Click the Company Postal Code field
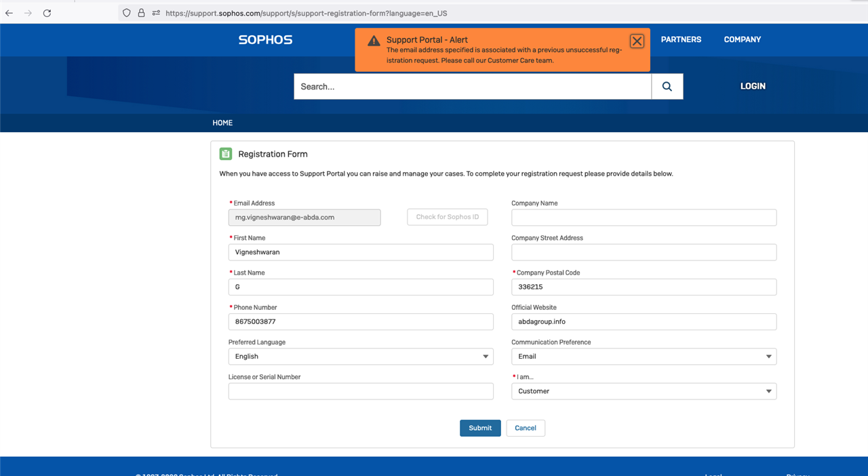868x476 pixels. pos(644,287)
